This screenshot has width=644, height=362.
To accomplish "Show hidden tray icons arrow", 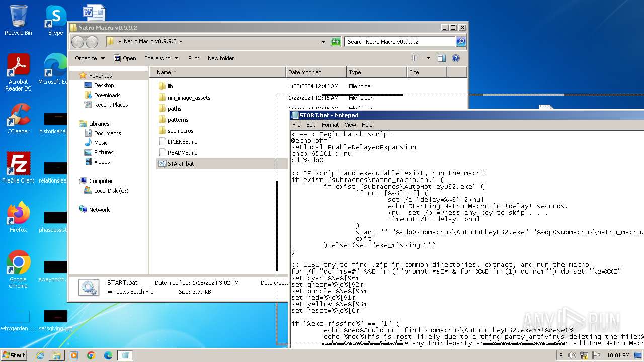I will click(561, 355).
